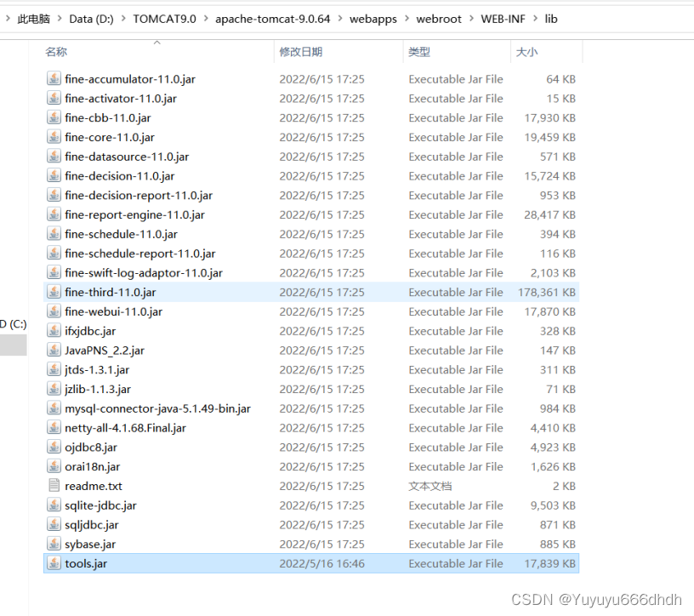The height and width of the screenshot is (616, 694).
Task: Jump to webapps breadcrumb folder
Action: (373, 19)
